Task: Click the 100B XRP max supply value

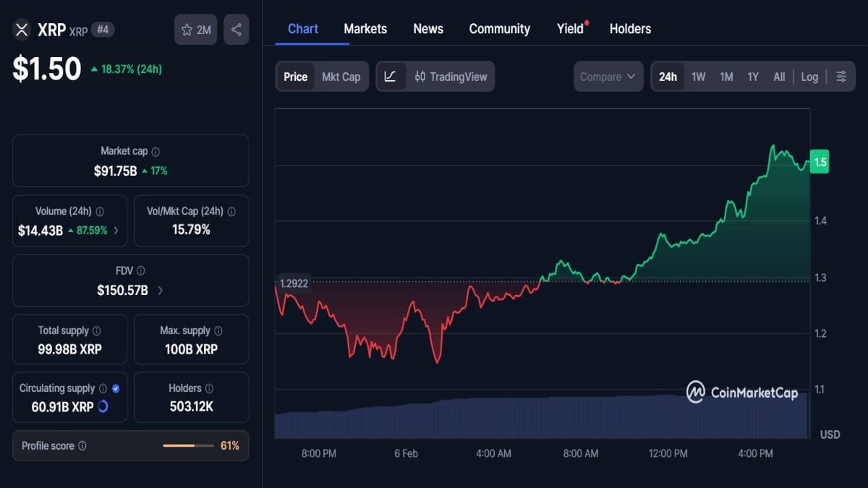Action: click(x=191, y=349)
